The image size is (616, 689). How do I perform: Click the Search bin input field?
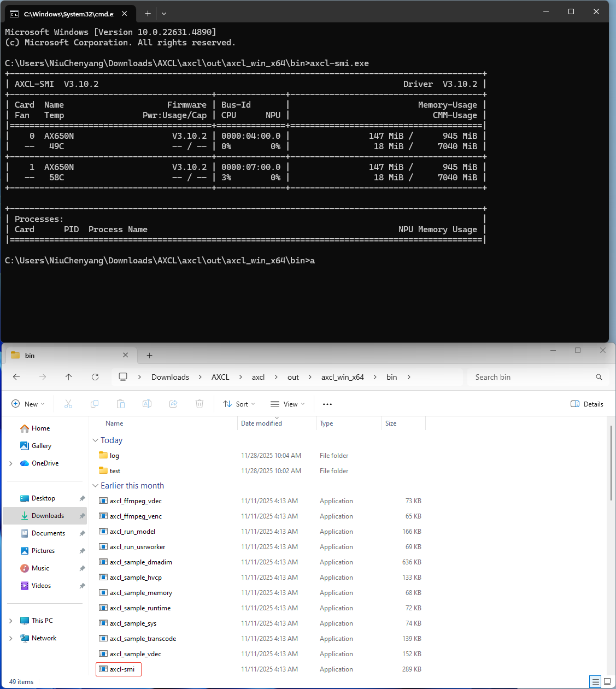tap(530, 377)
